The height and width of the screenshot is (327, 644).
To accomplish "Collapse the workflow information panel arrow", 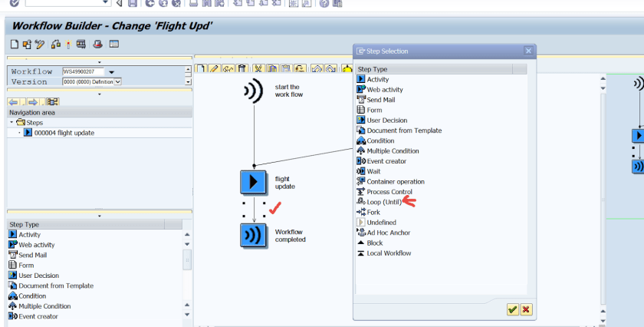I will pyautogui.click(x=99, y=62).
